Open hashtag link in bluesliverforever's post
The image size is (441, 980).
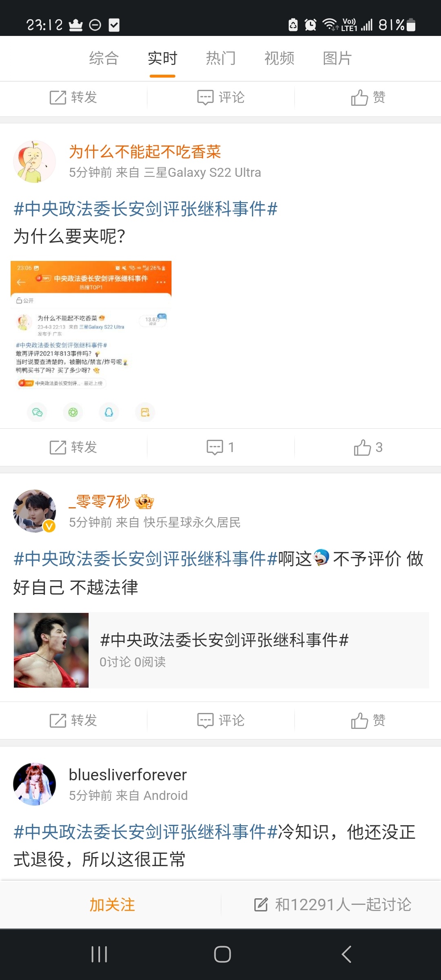(146, 832)
